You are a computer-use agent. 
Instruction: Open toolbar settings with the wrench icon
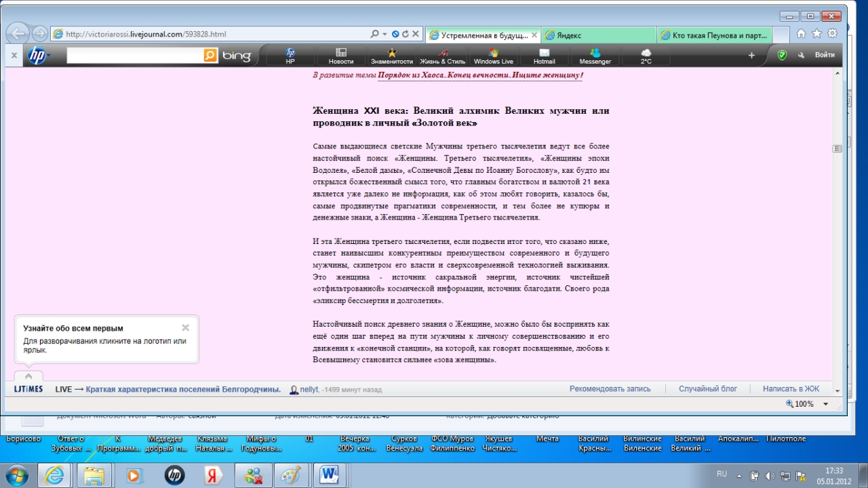(802, 55)
